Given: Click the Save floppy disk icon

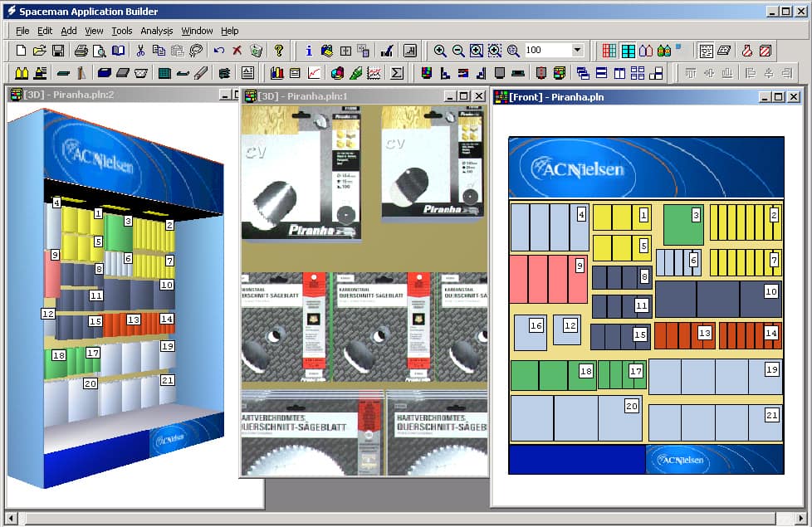Looking at the screenshot, I should click(x=59, y=51).
